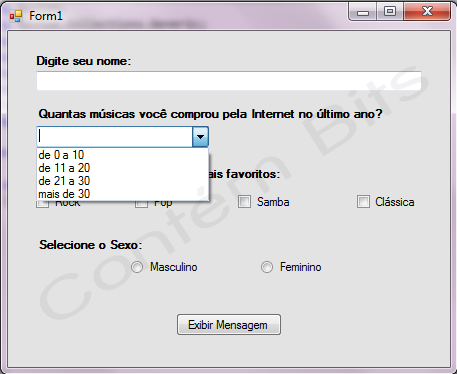Screen dimensions: 457x374
Task: Tick the partially hidden Pop checkbox
Action: pos(141,204)
